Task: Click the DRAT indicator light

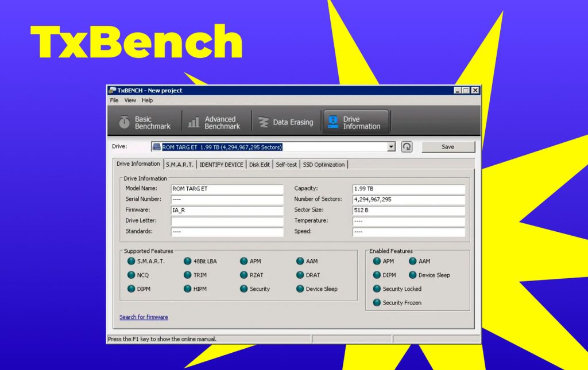Action: [300, 275]
